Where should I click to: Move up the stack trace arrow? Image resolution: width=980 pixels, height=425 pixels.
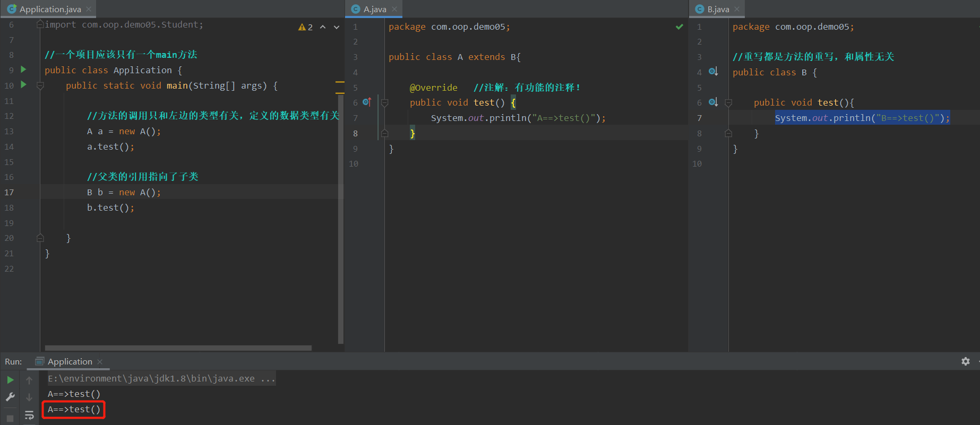(x=29, y=380)
